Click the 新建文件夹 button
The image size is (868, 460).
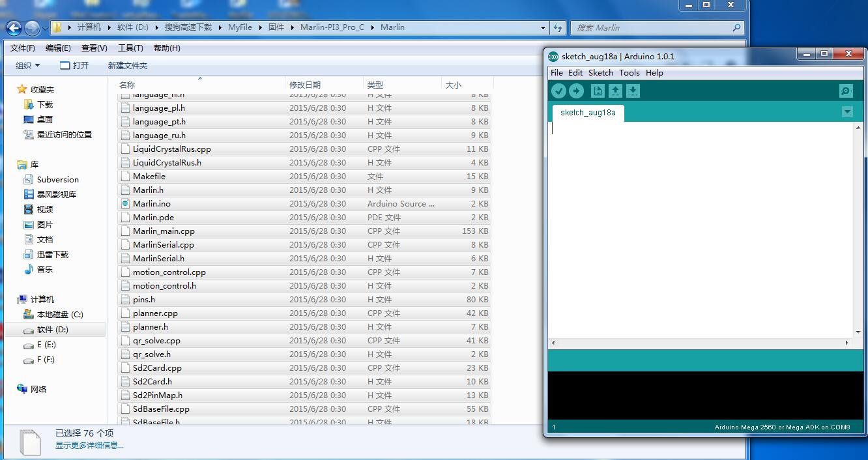pyautogui.click(x=128, y=66)
